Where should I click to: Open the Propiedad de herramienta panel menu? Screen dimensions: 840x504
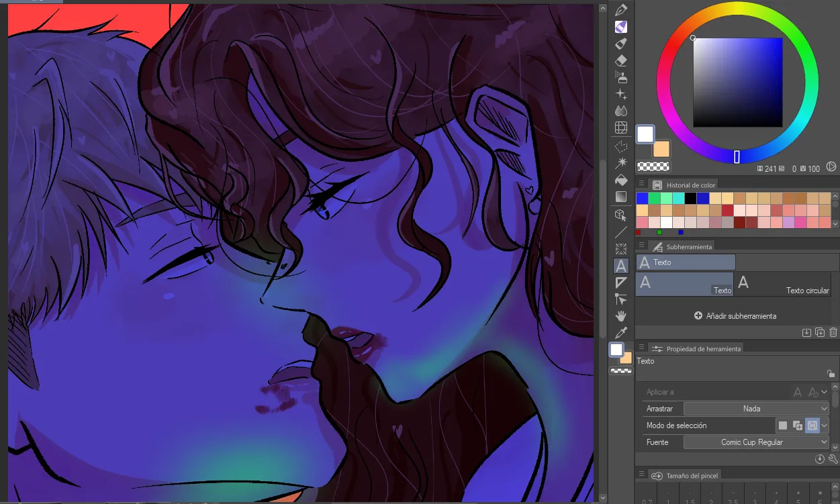click(x=642, y=348)
